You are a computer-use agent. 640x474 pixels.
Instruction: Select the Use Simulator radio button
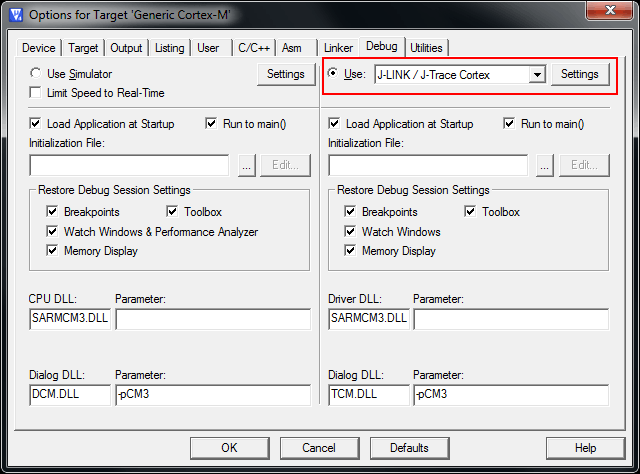(x=37, y=74)
